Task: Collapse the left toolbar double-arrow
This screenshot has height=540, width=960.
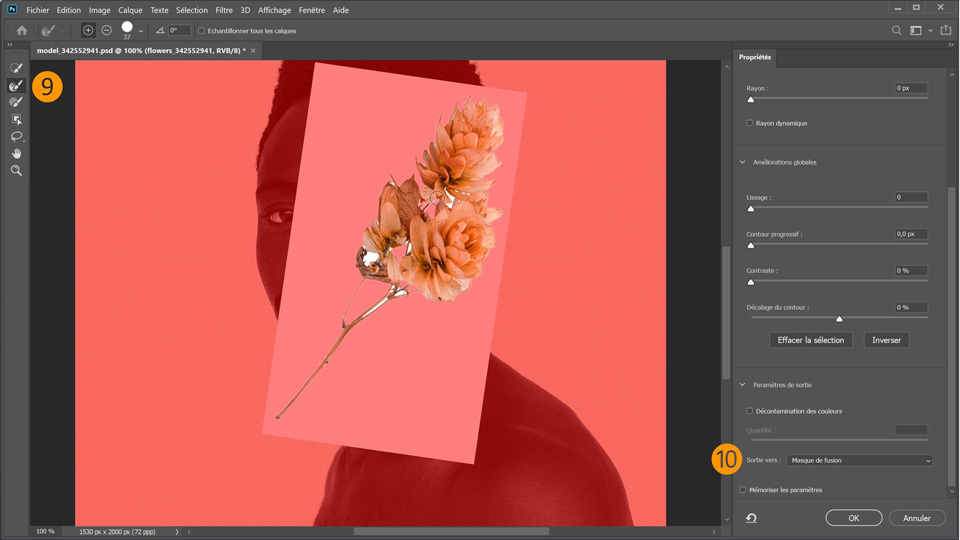Action: pos(9,45)
